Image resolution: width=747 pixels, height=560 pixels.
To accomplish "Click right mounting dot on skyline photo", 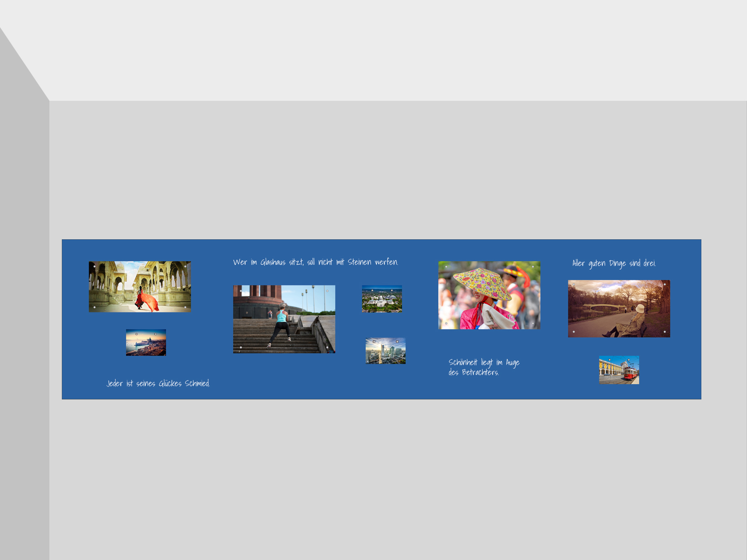I will point(397,342).
